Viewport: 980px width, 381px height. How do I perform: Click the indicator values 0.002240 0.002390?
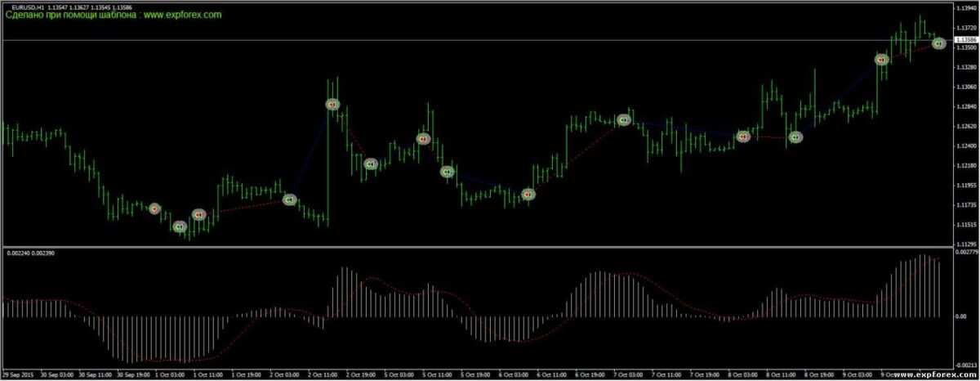[28, 253]
